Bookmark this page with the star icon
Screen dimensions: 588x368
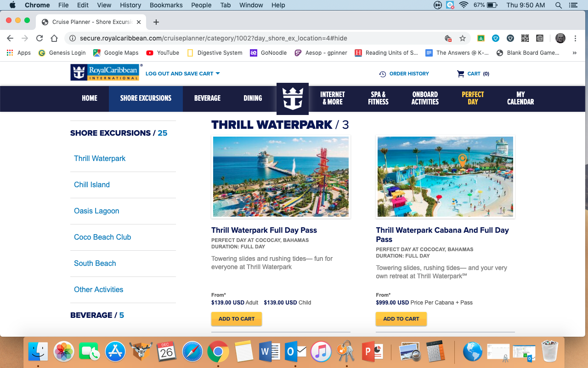pyautogui.click(x=463, y=38)
